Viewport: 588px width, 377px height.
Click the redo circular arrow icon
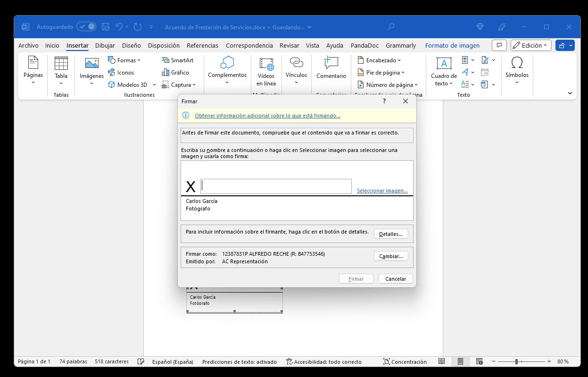(x=138, y=27)
